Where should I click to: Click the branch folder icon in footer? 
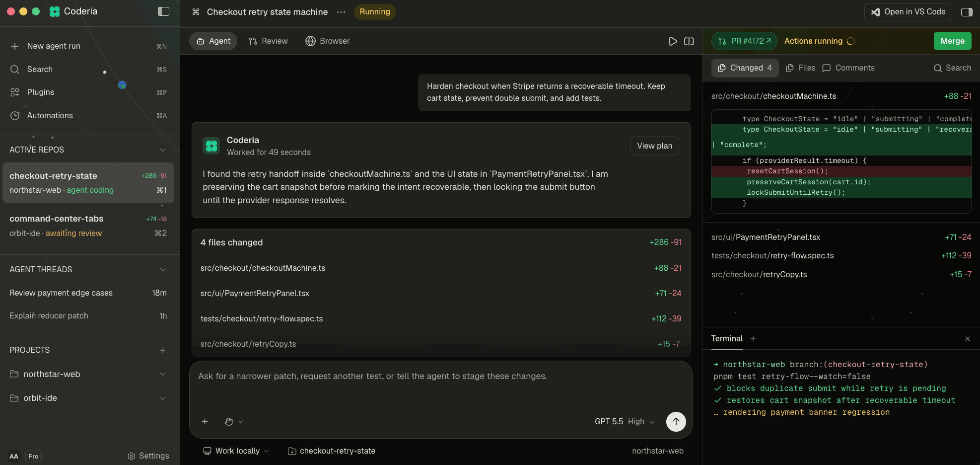(x=292, y=451)
